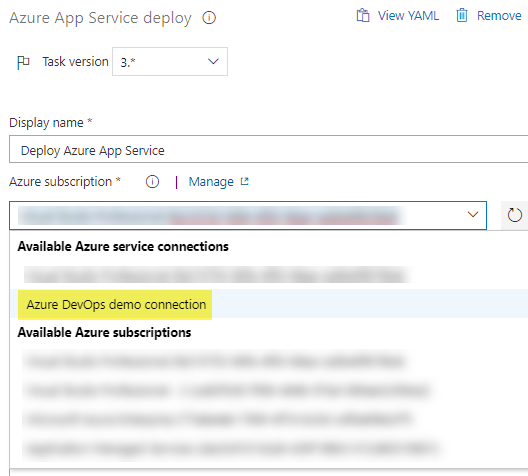The width and height of the screenshot is (528, 476).
Task: Click the Remove link text
Action: click(499, 16)
